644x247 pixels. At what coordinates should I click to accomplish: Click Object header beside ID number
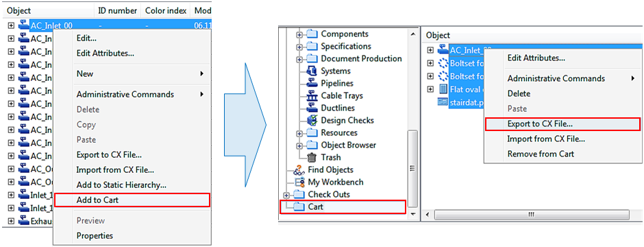click(x=19, y=11)
